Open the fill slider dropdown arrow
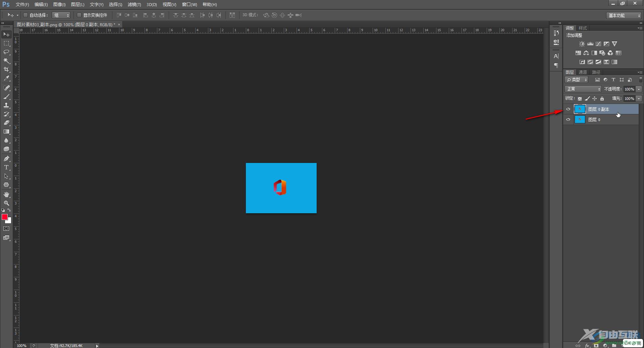 click(x=639, y=99)
